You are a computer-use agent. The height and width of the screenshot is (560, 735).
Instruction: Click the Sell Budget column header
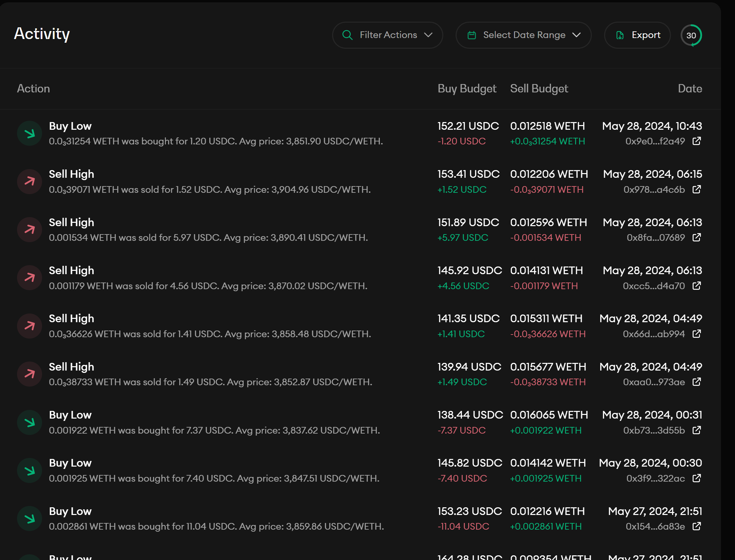click(x=539, y=88)
